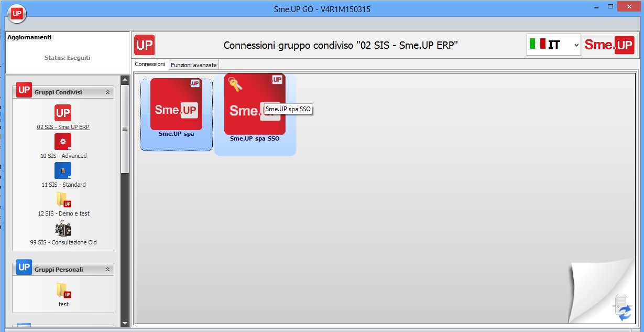The height and width of the screenshot is (332, 644).
Task: Click the sidebar vertical scrollbar thumb
Action: tap(125, 128)
